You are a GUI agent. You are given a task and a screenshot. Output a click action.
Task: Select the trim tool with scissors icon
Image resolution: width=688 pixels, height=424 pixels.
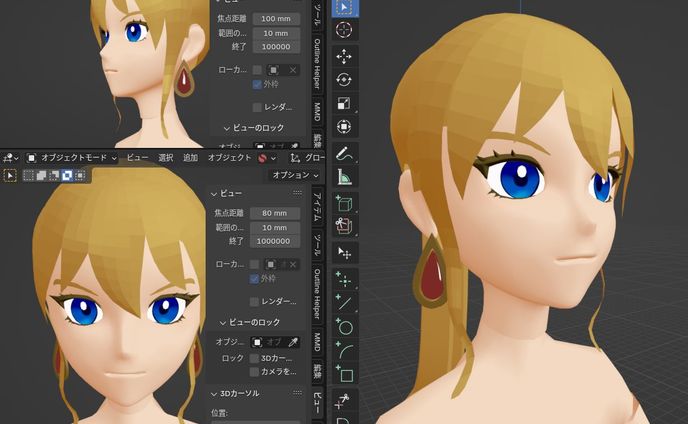click(x=344, y=400)
